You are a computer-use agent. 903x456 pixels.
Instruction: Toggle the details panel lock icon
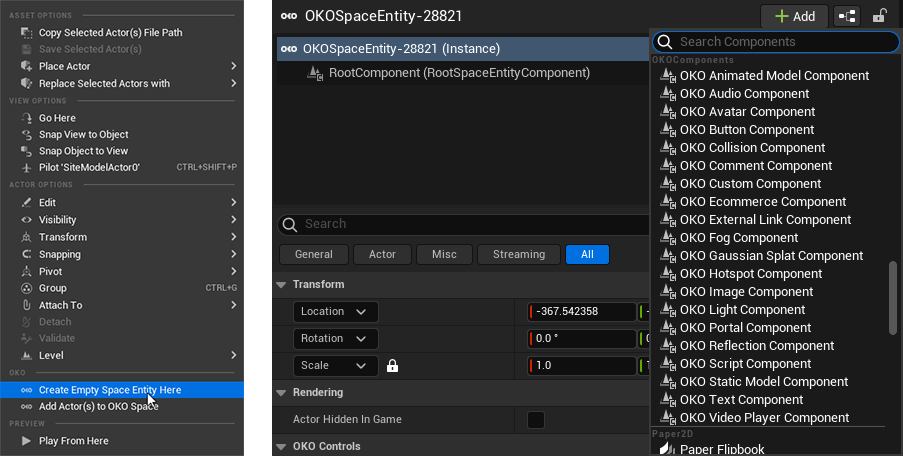point(879,16)
